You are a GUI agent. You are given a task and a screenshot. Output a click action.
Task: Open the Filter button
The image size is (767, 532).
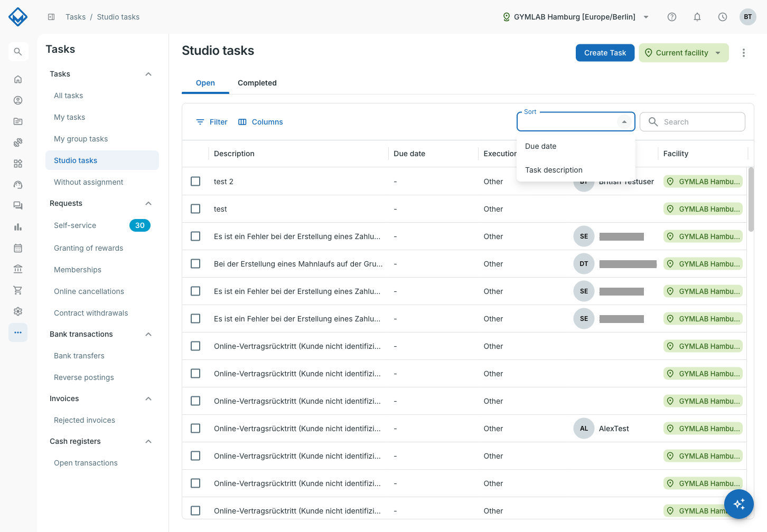pyautogui.click(x=212, y=122)
